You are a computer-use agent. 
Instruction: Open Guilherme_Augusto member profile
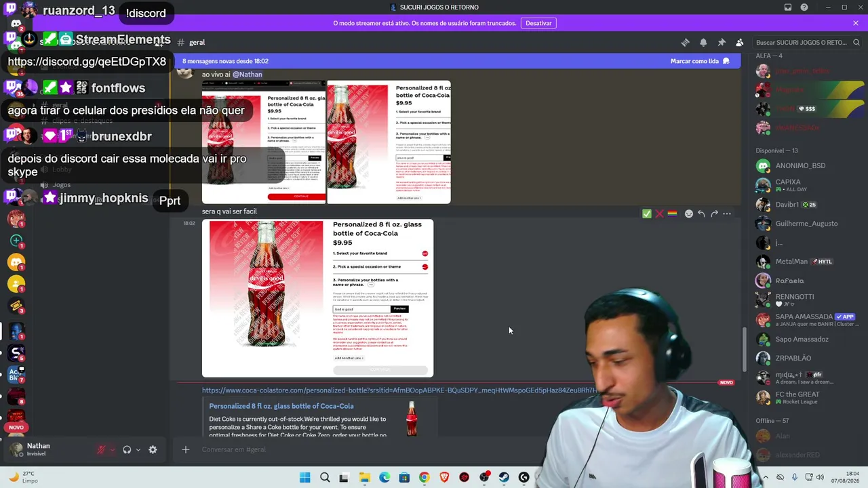pyautogui.click(x=800, y=223)
